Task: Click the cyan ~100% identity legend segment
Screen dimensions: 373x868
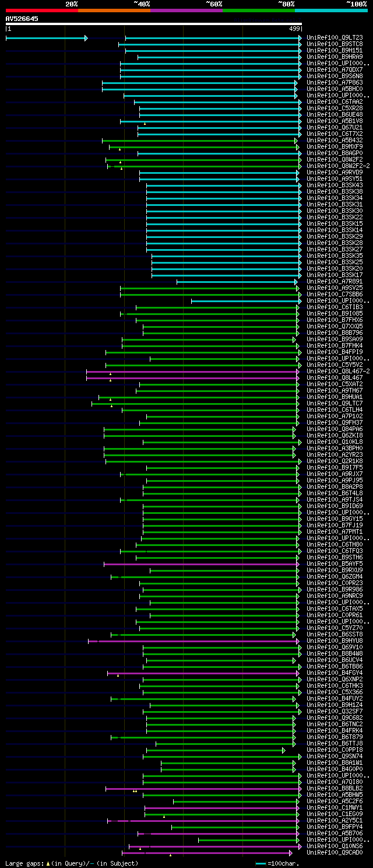Action: coord(331,10)
